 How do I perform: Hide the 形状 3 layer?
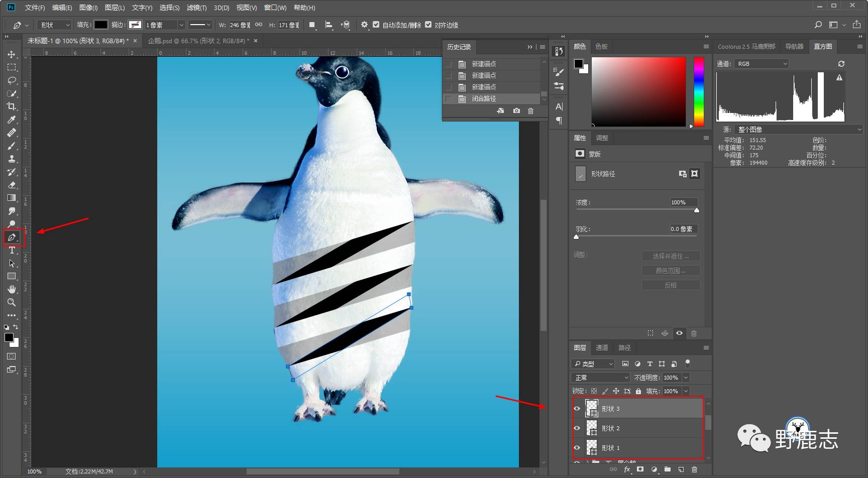(x=577, y=409)
